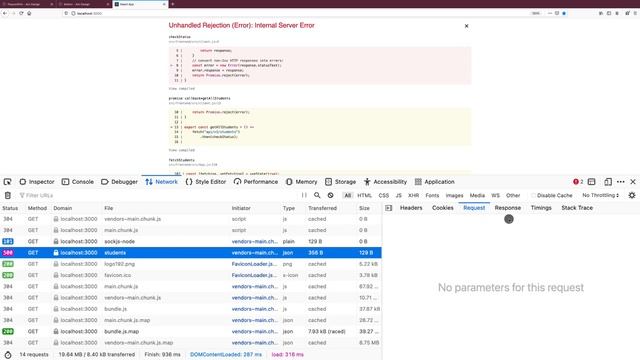Select the bundle.js.map request row
The width and height of the screenshot is (640, 360).
(191, 331)
